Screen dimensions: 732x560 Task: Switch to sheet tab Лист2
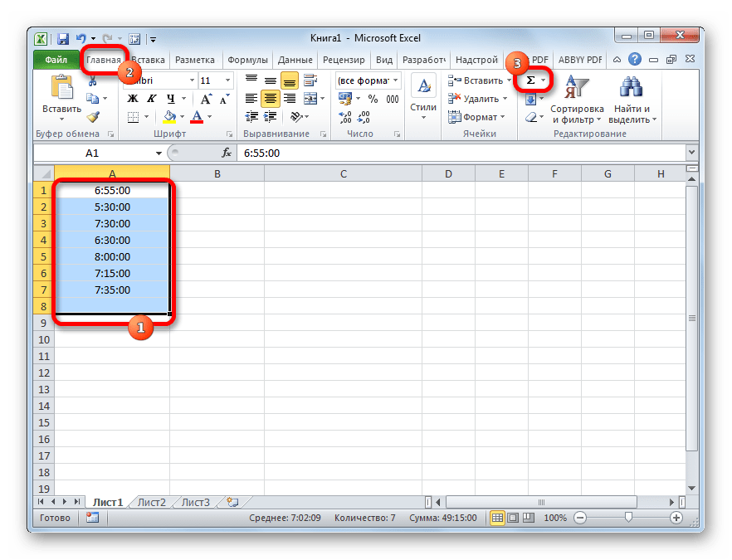152,502
